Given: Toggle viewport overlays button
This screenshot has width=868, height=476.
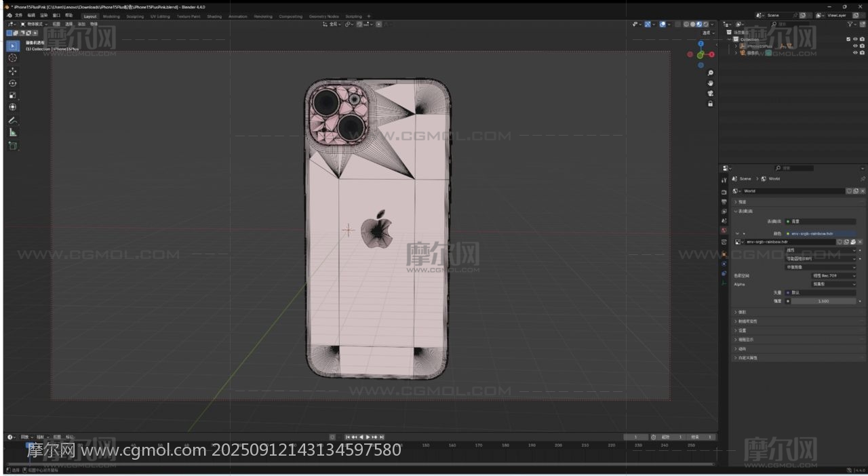Looking at the screenshot, I should 663,24.
